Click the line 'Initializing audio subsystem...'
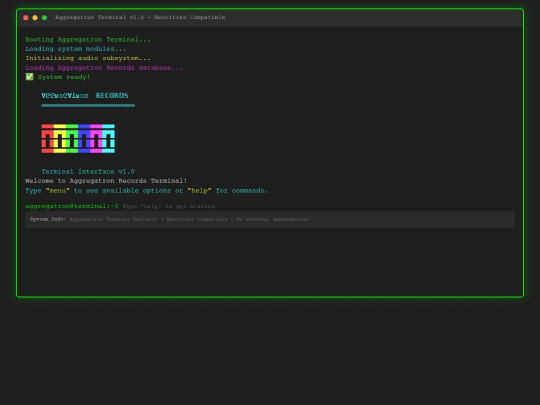The width and height of the screenshot is (540, 405). pos(88,58)
